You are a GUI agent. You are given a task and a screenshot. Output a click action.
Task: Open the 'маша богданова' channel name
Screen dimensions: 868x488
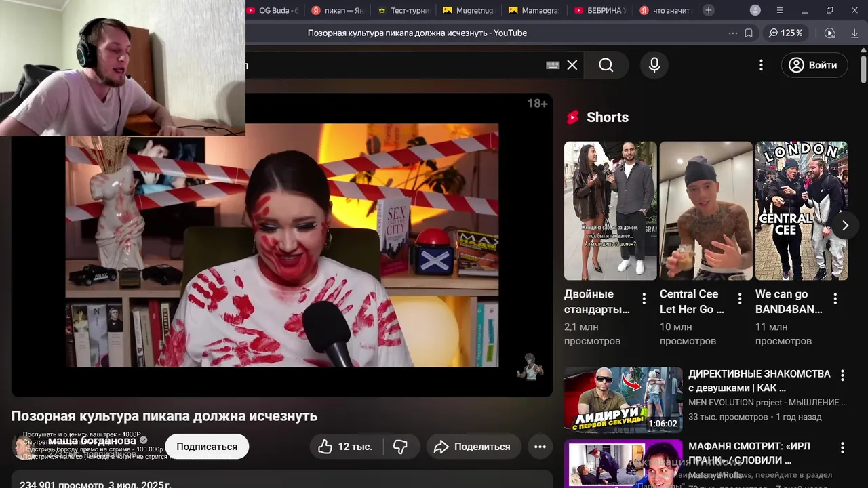[x=92, y=441]
